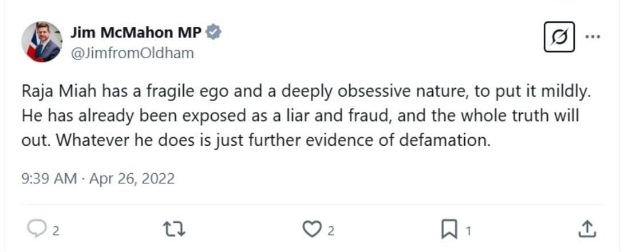Click the share upload icon

click(586, 230)
